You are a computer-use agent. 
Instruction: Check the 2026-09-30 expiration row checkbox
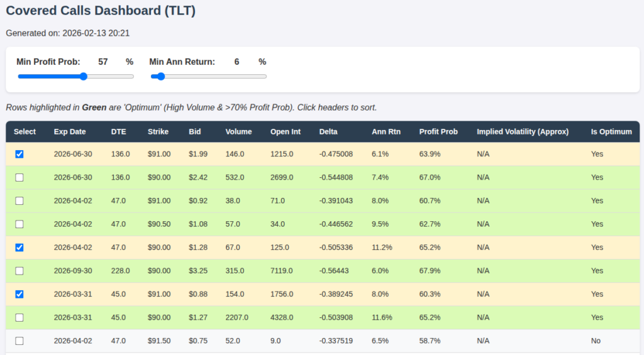pos(19,271)
